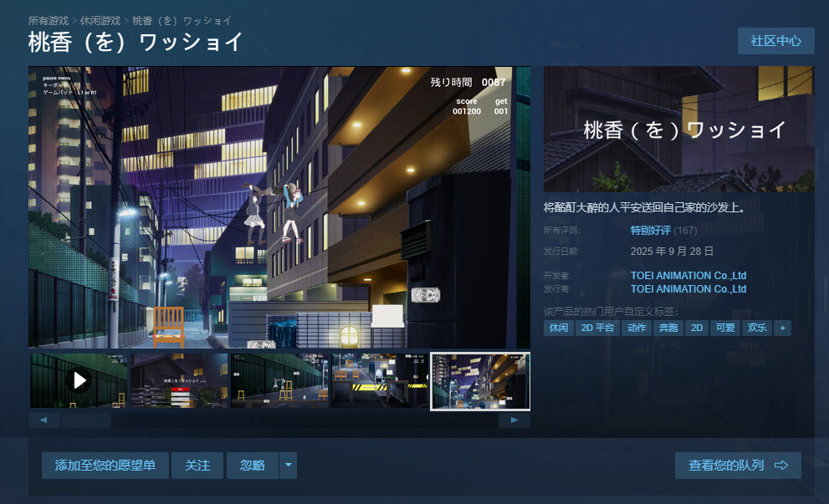Open the 社区中心 community hub
Image resolution: width=829 pixels, height=504 pixels.
click(775, 40)
